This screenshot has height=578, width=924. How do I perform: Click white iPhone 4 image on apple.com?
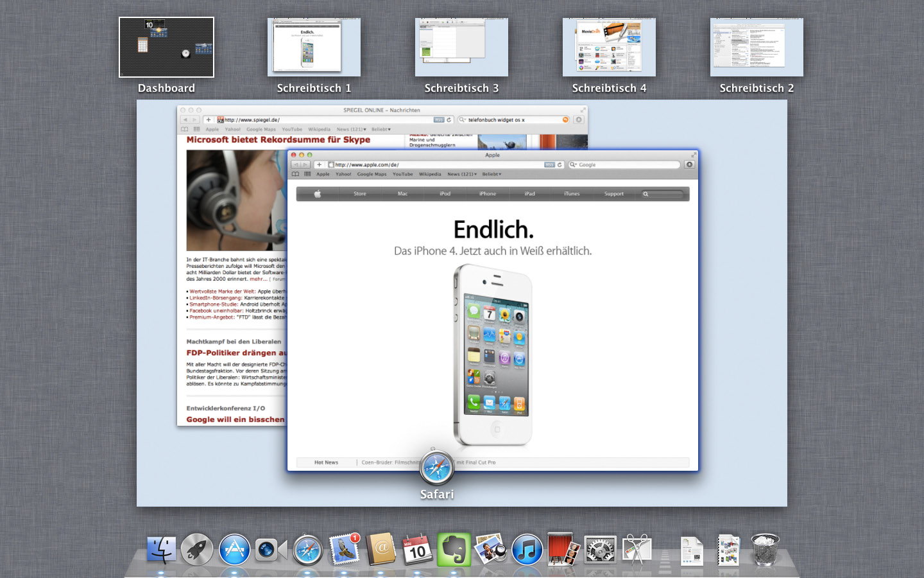click(493, 355)
